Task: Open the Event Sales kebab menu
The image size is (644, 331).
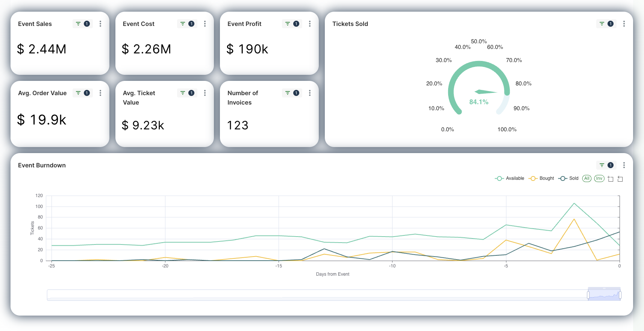Action: point(100,24)
